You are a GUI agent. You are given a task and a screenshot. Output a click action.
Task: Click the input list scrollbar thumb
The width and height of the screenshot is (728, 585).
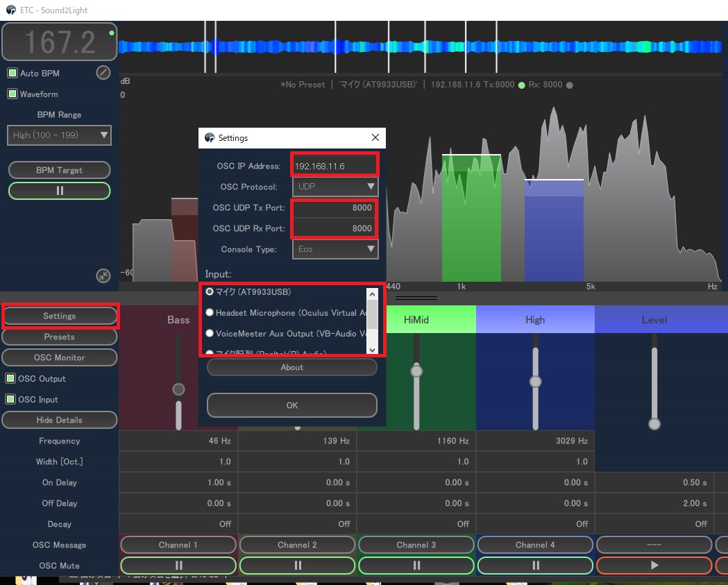[373, 314]
